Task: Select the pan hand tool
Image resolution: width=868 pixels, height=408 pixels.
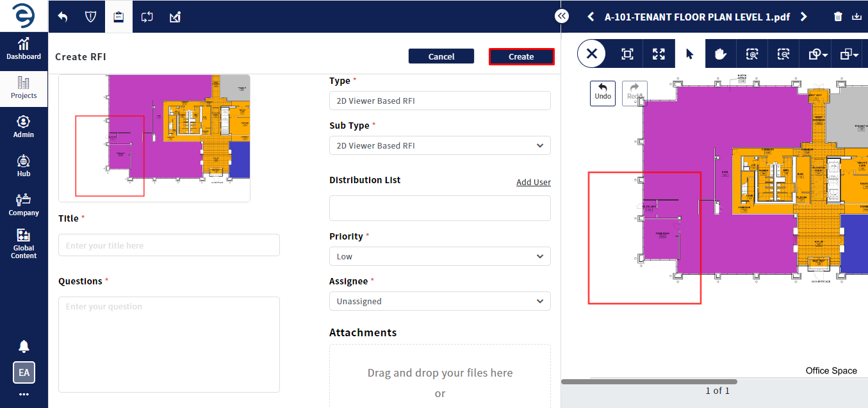Action: 721,54
